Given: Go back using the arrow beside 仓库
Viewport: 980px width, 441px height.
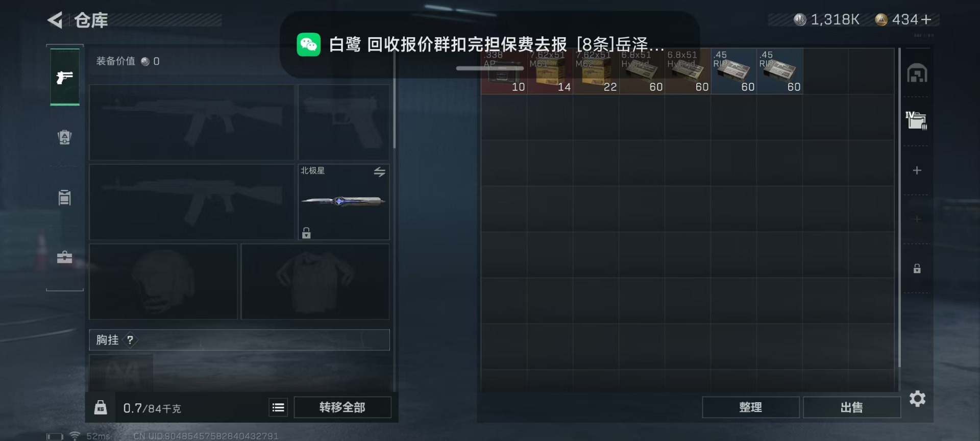Looking at the screenshot, I should pyautogui.click(x=55, y=20).
